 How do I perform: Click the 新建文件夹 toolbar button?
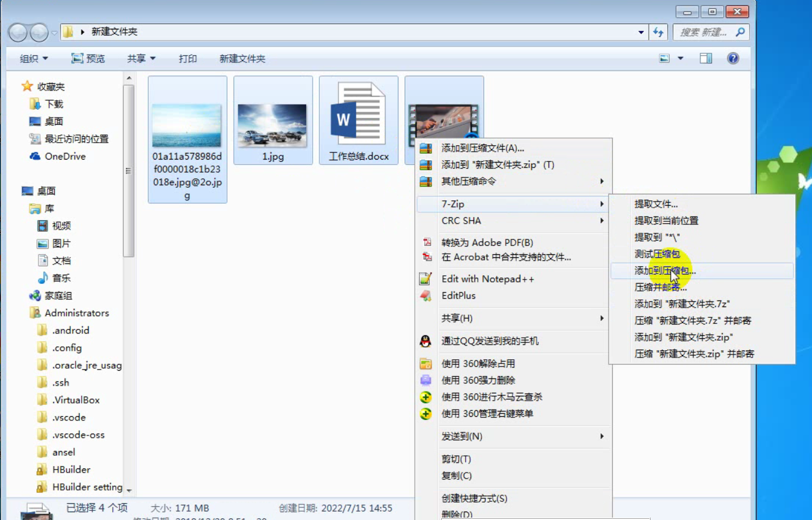[x=242, y=58]
